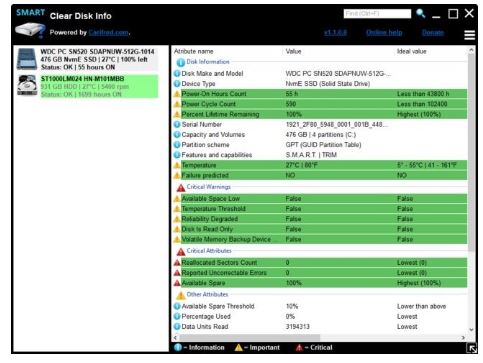Select the WDC PC SN520 SSD drive icon
483x363 pixels.
coord(27,59)
